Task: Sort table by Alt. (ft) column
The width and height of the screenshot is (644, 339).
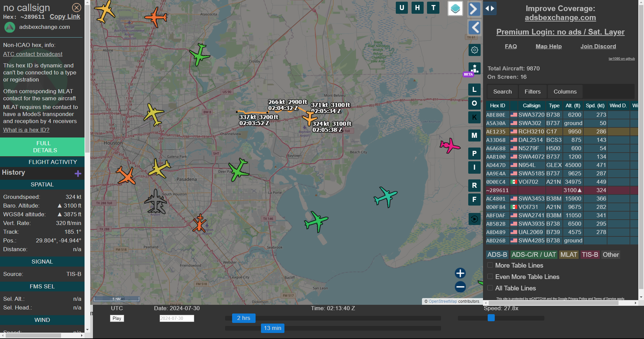Action: [x=573, y=106]
